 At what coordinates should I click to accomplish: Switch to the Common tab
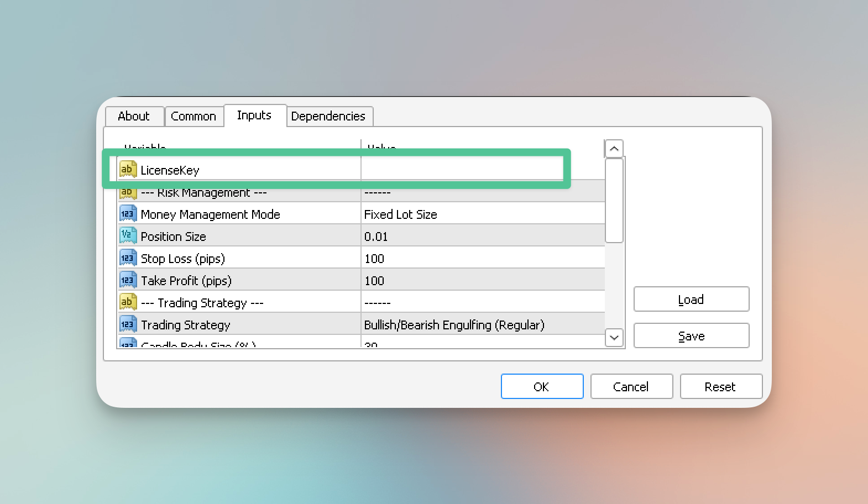[x=194, y=117]
